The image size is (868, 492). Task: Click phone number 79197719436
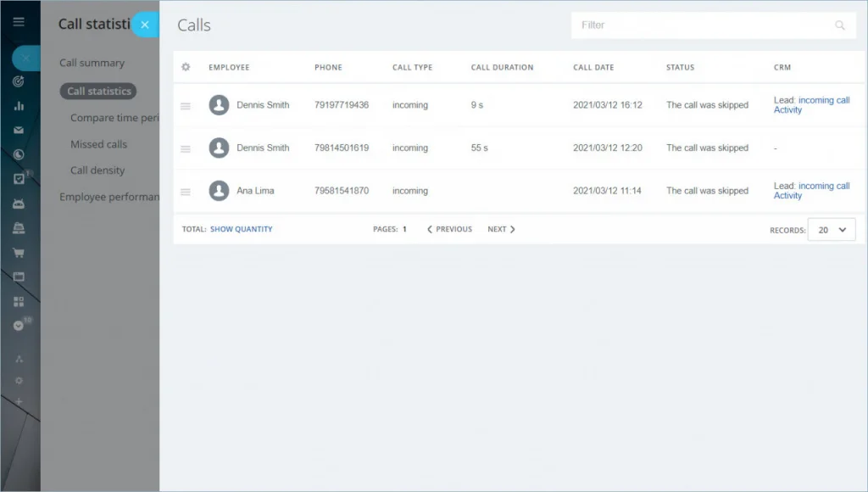[342, 104]
